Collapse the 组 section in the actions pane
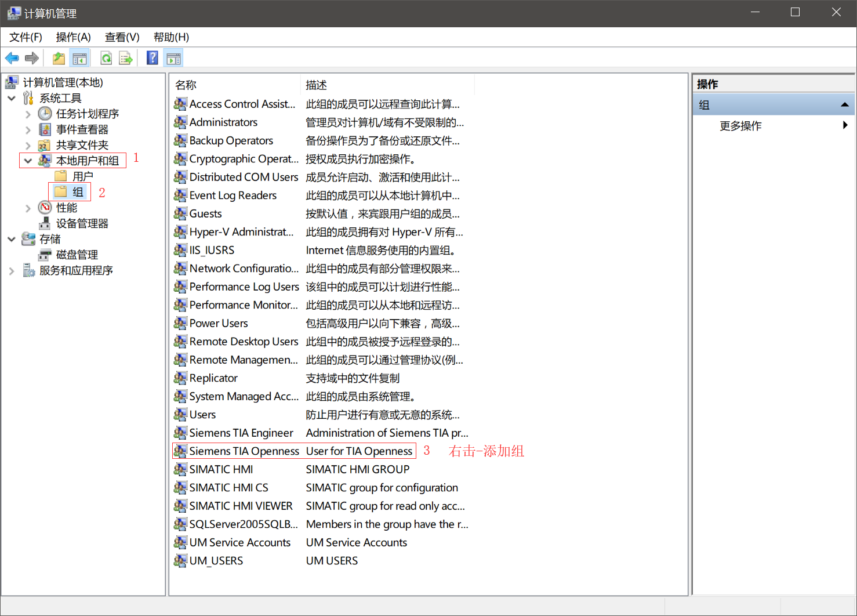Image resolution: width=857 pixels, height=616 pixels. click(x=844, y=105)
